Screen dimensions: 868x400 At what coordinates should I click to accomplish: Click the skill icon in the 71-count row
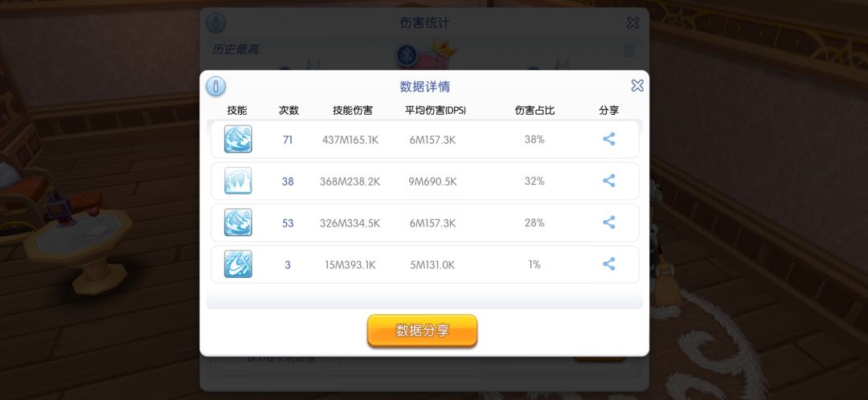click(x=238, y=139)
